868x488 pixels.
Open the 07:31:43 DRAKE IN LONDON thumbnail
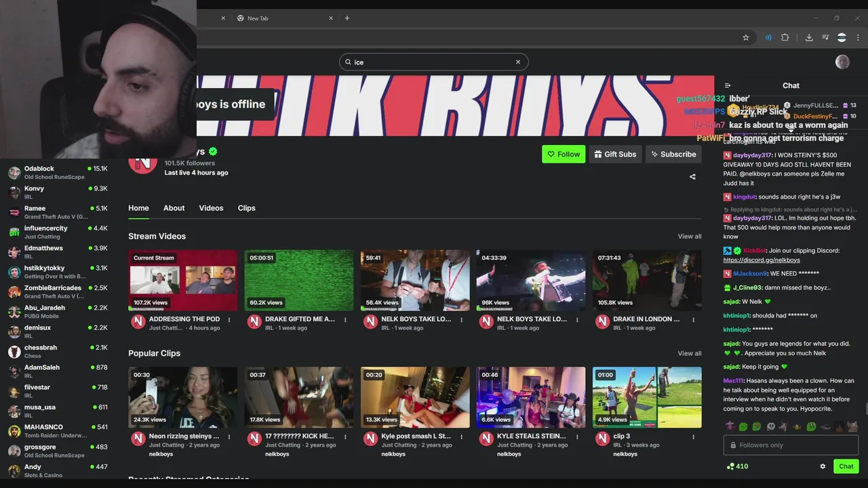(x=647, y=281)
